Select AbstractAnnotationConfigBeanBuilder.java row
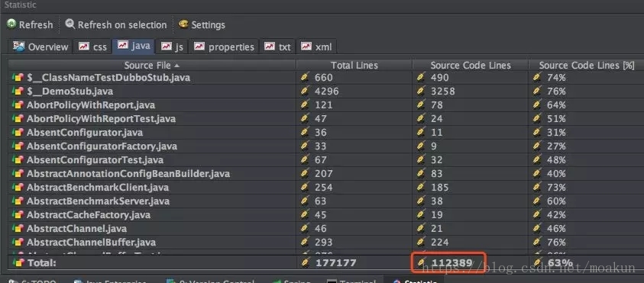The width and height of the screenshot is (644, 283). click(x=326, y=173)
